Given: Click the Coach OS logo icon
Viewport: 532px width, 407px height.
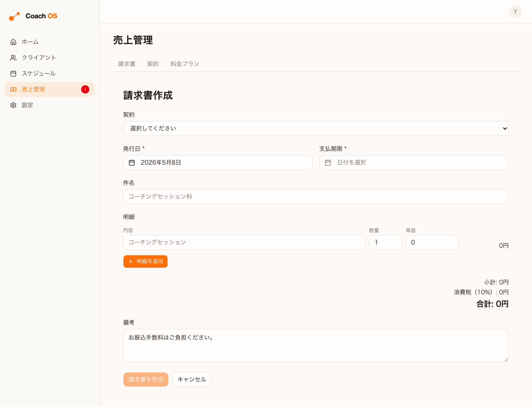Looking at the screenshot, I should (x=15, y=16).
